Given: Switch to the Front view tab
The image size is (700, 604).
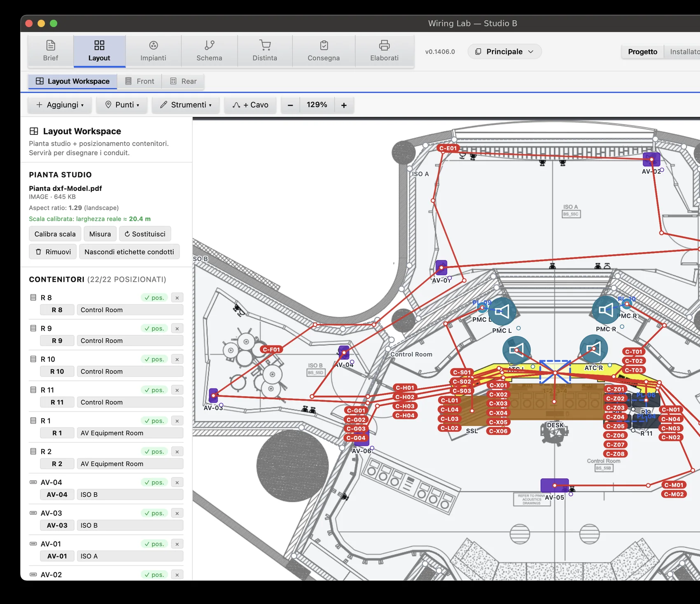Looking at the screenshot, I should point(140,81).
